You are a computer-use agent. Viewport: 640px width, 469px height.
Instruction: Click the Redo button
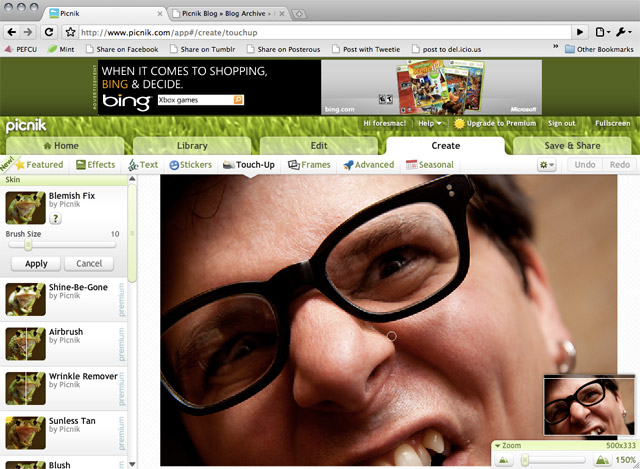click(x=620, y=165)
